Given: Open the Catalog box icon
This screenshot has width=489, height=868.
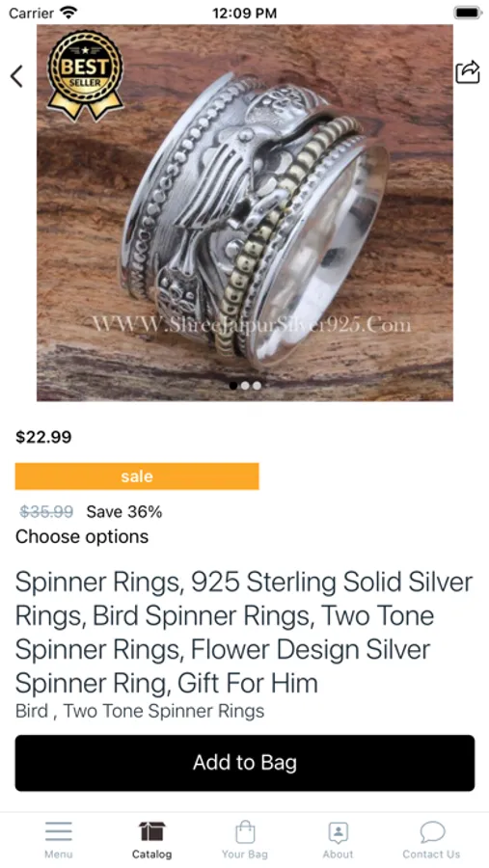Looking at the screenshot, I should pos(151,831).
